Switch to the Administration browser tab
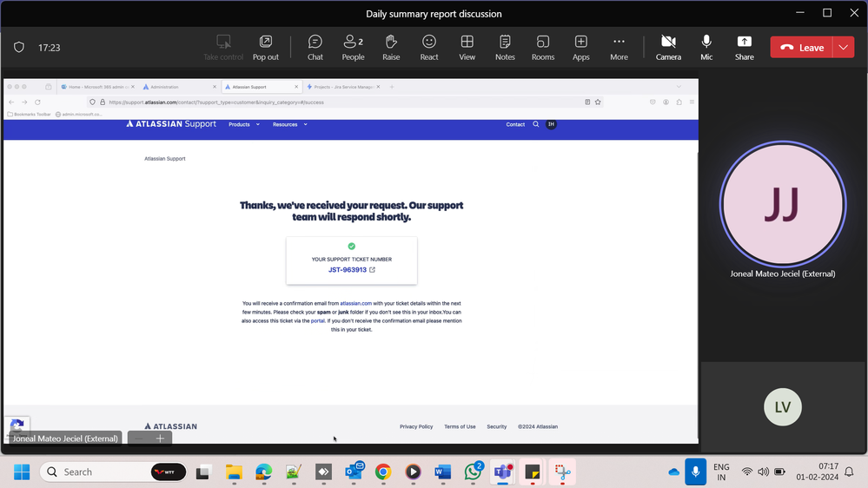 [179, 87]
